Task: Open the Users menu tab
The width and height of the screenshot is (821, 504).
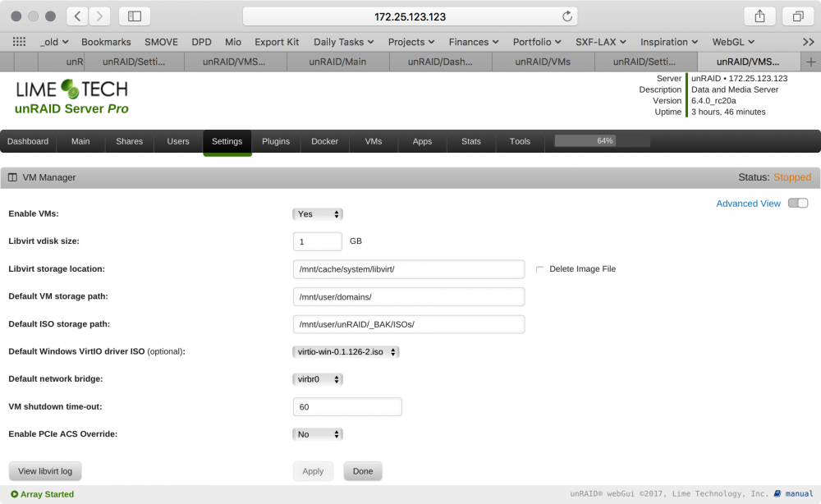Action: tap(178, 141)
